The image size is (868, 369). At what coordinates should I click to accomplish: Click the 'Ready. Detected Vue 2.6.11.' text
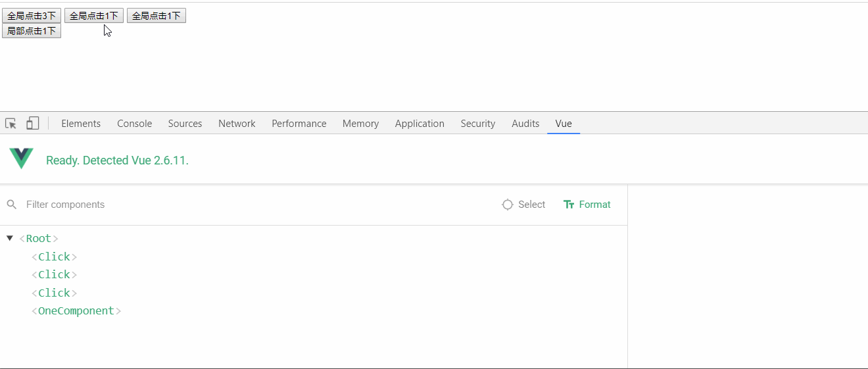117,160
